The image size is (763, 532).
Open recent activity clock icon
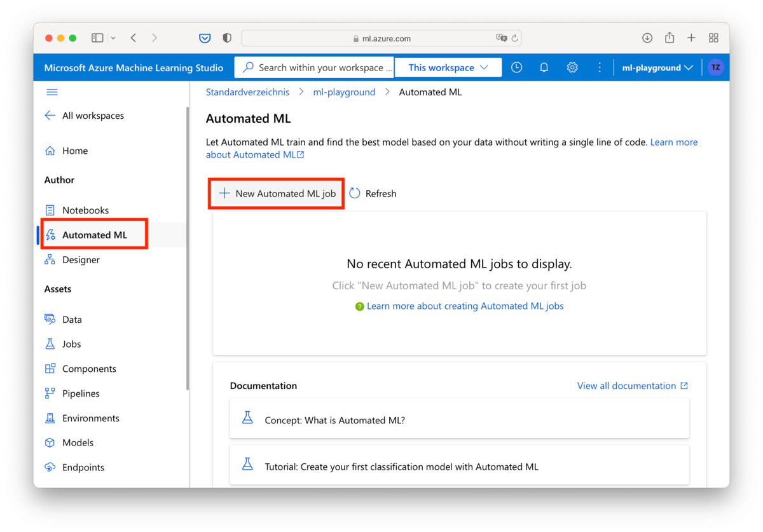516,67
